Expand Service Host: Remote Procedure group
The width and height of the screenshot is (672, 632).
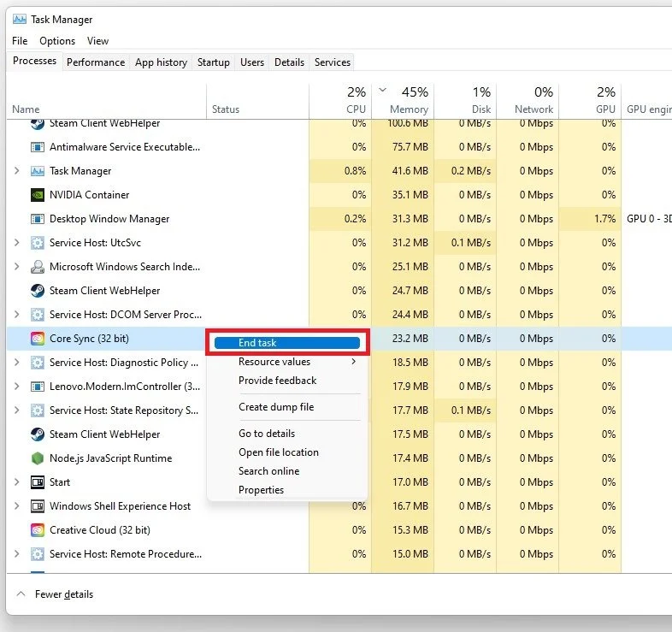pyautogui.click(x=17, y=554)
